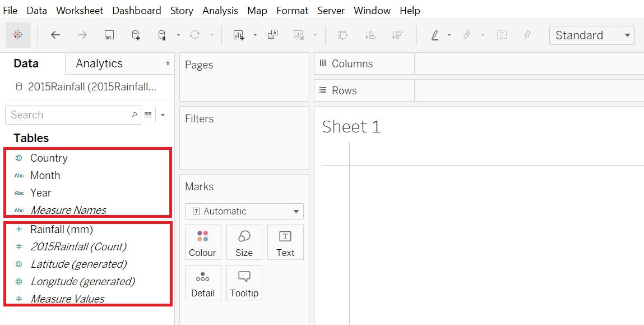Toggle Show mark labels icon
The image size is (644, 325).
click(x=502, y=35)
